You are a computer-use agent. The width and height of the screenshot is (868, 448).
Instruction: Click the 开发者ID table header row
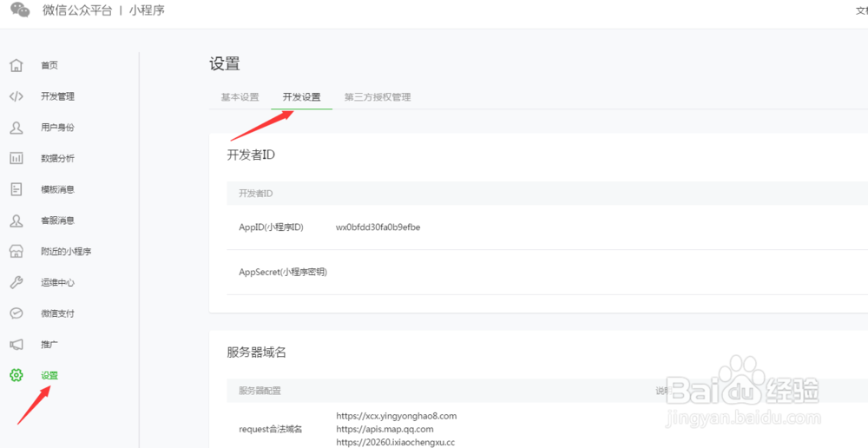tap(547, 194)
